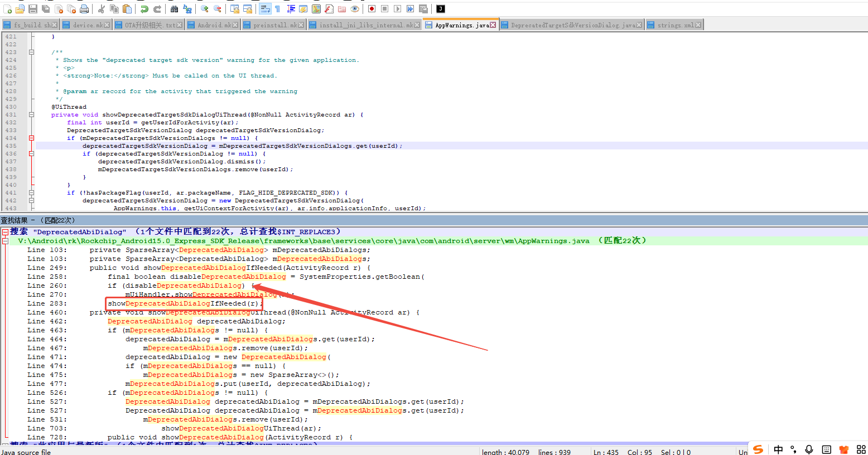Click the microphone voice input icon
Screen dimensions: 868x455
(809, 449)
